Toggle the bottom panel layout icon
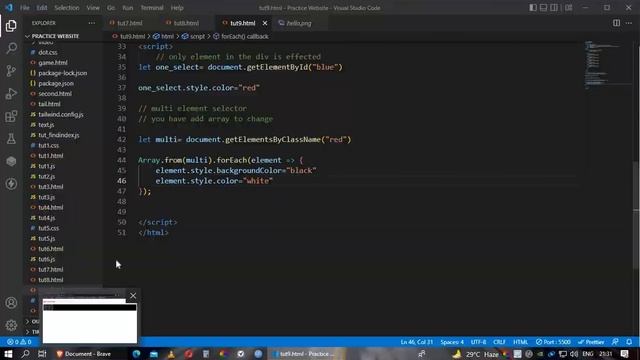This screenshot has width=640, height=360. (x=543, y=8)
